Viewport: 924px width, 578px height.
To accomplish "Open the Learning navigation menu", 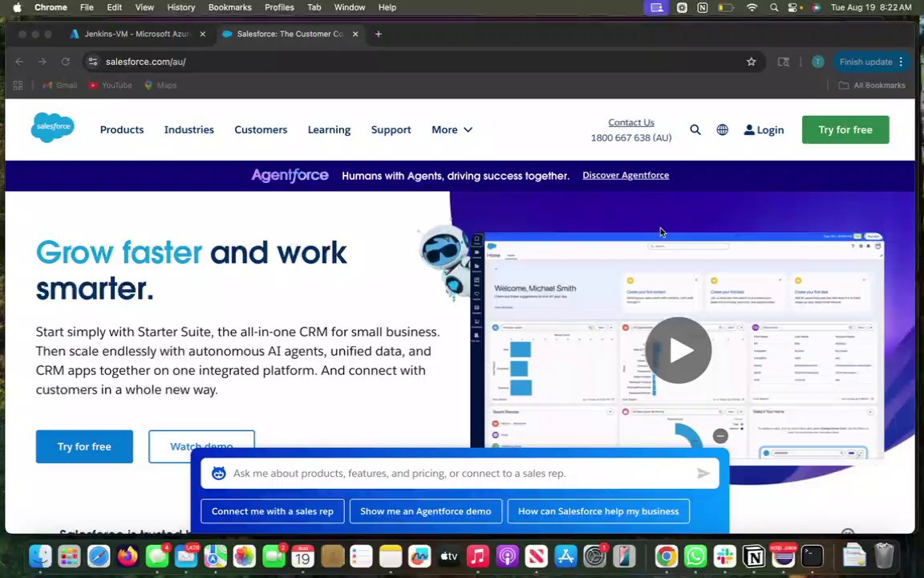I will [x=330, y=130].
